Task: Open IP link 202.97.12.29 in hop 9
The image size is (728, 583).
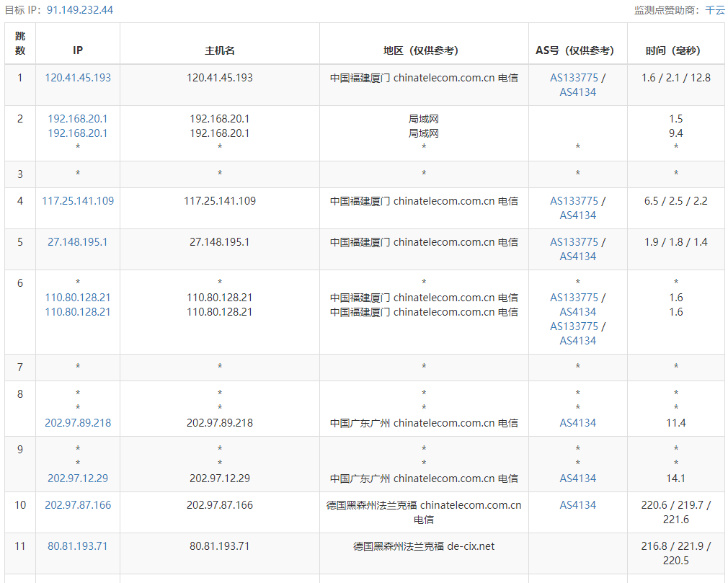Action: pos(78,478)
